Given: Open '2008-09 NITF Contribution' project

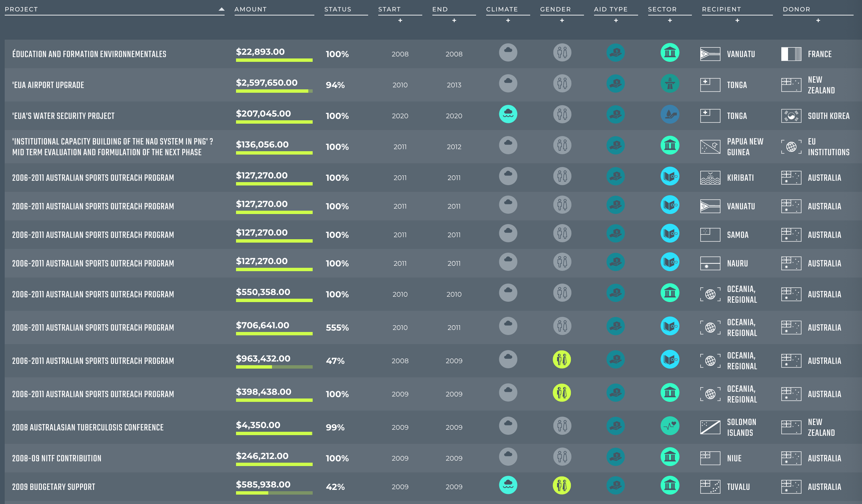Looking at the screenshot, I should [57, 458].
